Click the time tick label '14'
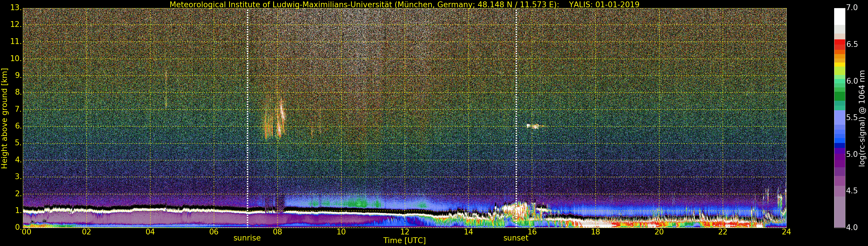Viewport: 868px width, 246px height. [x=468, y=232]
